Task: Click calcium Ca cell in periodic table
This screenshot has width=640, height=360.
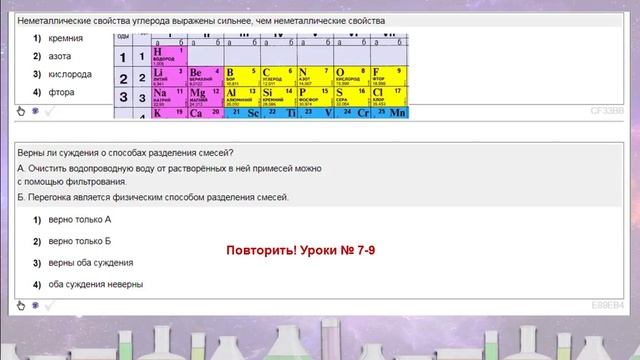Action: coord(206,113)
